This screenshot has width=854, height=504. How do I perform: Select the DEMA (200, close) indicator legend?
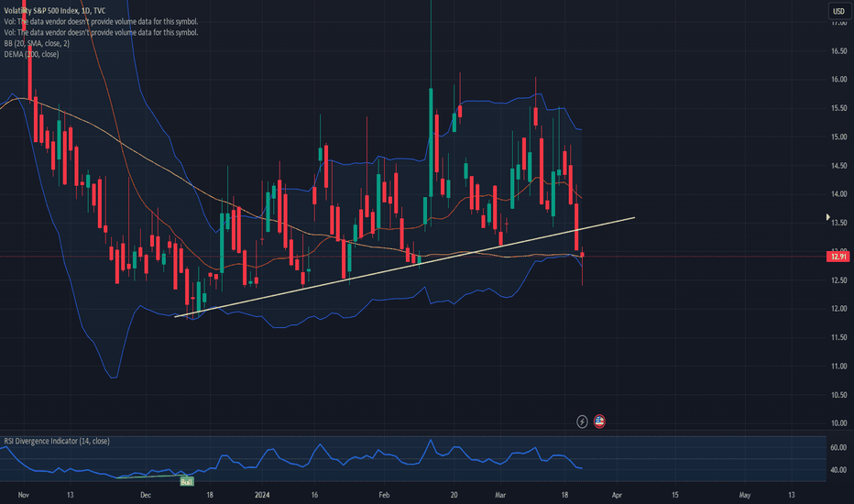click(31, 54)
